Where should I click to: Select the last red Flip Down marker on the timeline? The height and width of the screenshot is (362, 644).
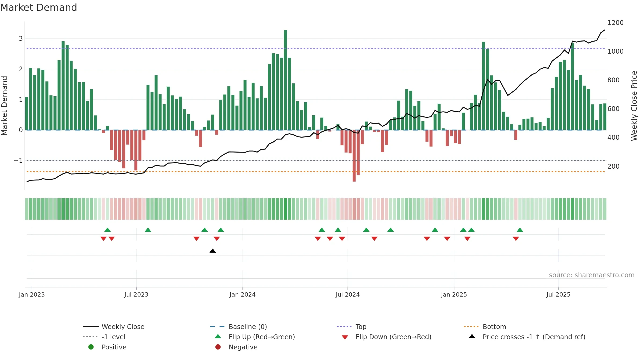pos(516,239)
